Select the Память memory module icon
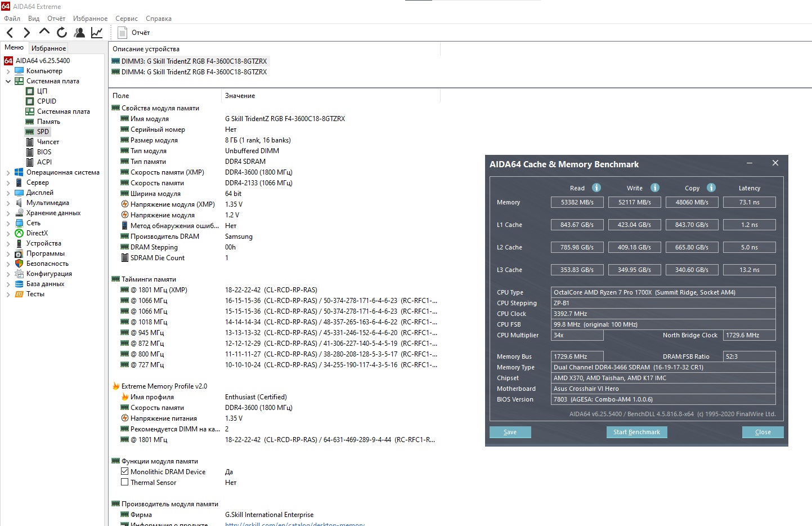 click(30, 122)
